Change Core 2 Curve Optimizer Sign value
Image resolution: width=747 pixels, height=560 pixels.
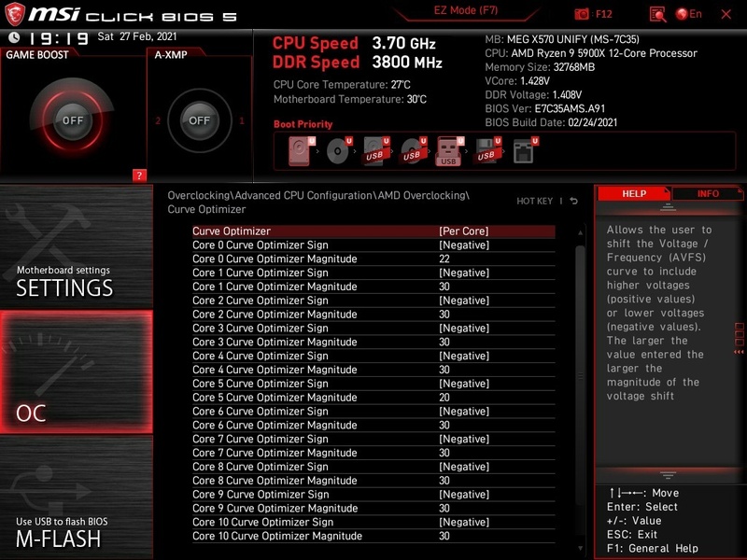(464, 301)
